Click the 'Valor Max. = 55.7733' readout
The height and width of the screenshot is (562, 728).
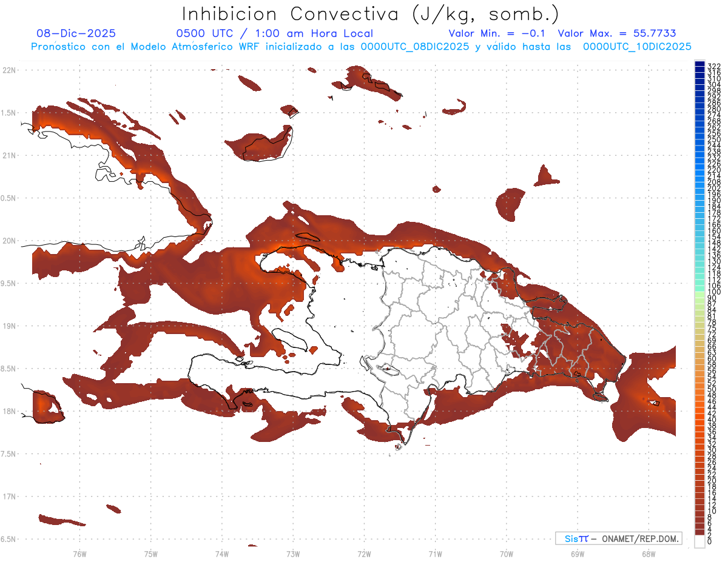pyautogui.click(x=616, y=34)
